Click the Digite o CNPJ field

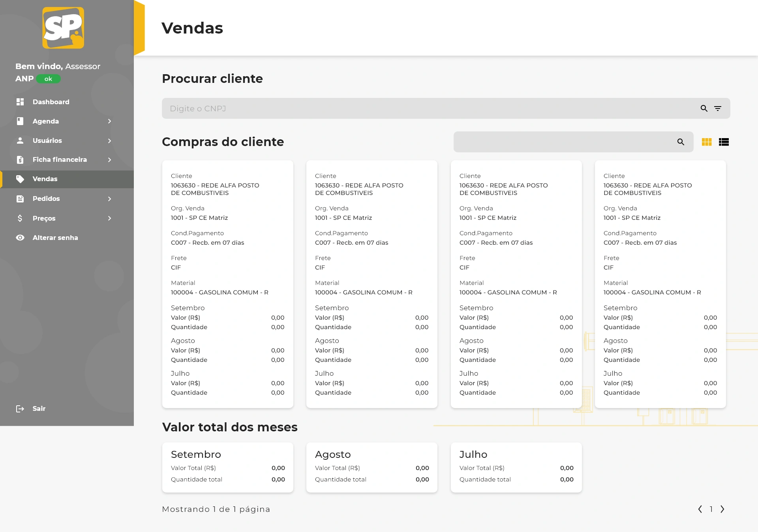tap(426, 109)
